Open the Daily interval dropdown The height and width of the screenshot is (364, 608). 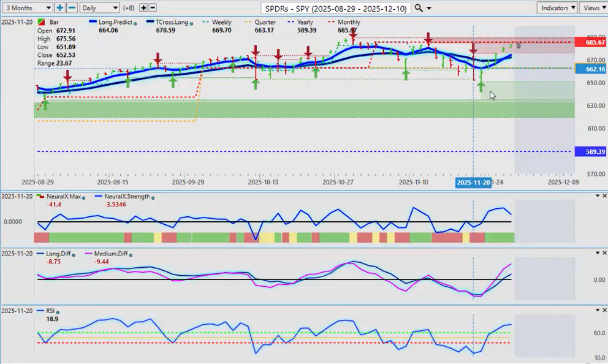point(99,8)
